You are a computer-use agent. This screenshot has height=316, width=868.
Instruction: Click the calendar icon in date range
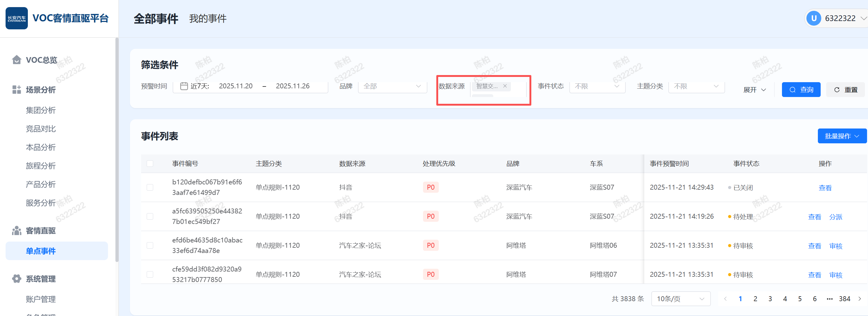tap(184, 86)
